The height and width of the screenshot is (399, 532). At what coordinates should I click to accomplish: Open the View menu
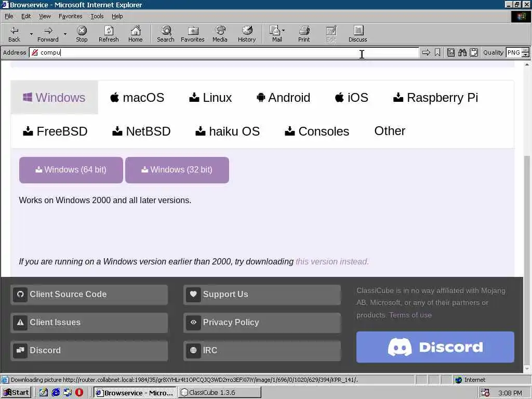pos(45,16)
